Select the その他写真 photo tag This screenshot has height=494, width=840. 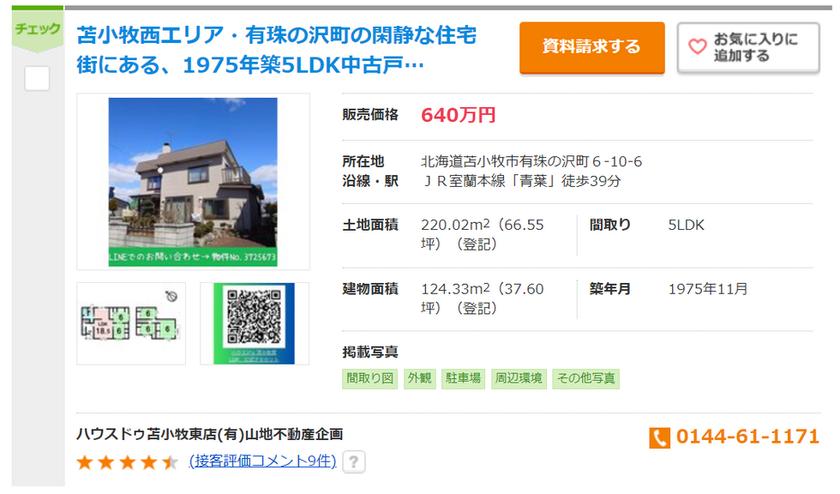coord(586,378)
